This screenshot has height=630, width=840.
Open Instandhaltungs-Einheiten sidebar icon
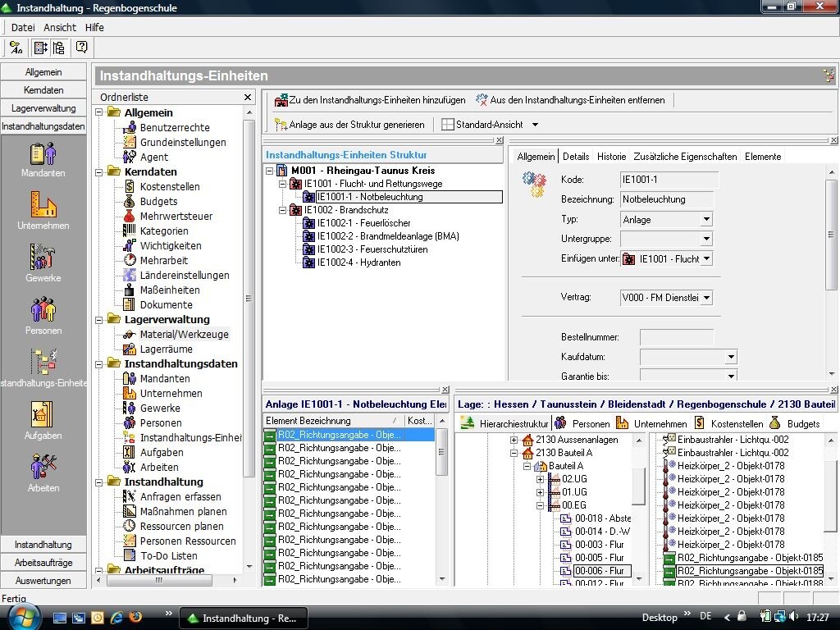coord(43,368)
